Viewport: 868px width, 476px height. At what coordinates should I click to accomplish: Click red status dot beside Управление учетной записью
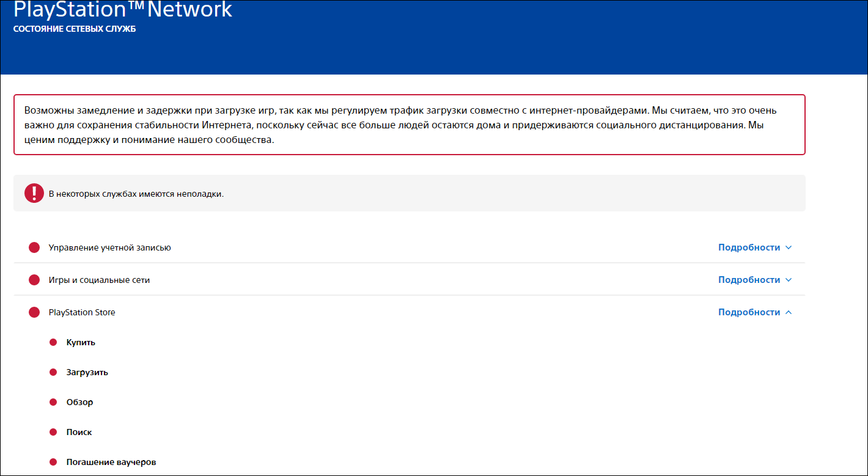pos(34,247)
